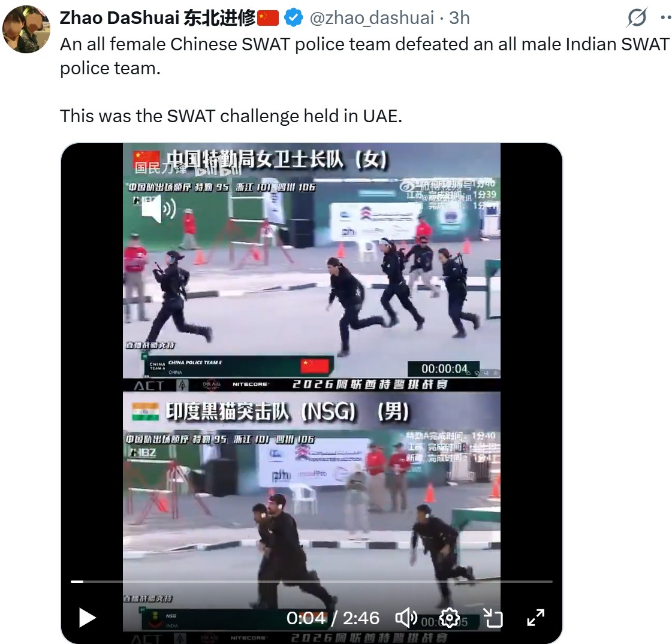
Task: Click the tweet text about the SWAT challenge
Action: (231, 116)
